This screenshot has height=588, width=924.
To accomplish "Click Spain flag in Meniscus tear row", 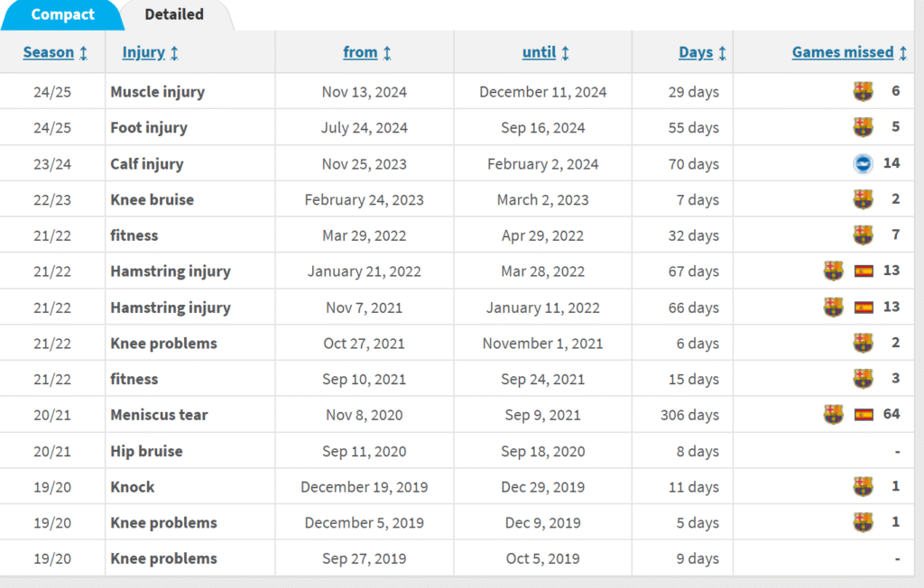I will click(864, 415).
